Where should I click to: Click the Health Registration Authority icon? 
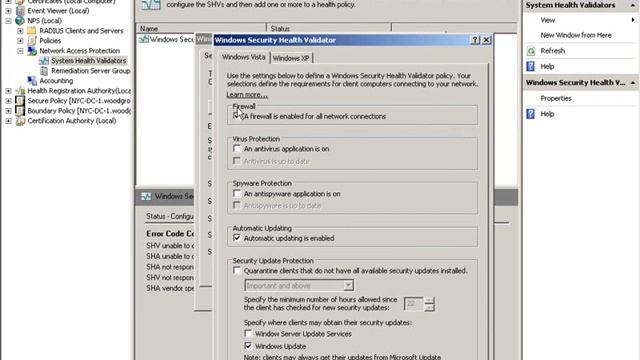pyautogui.click(x=20, y=91)
